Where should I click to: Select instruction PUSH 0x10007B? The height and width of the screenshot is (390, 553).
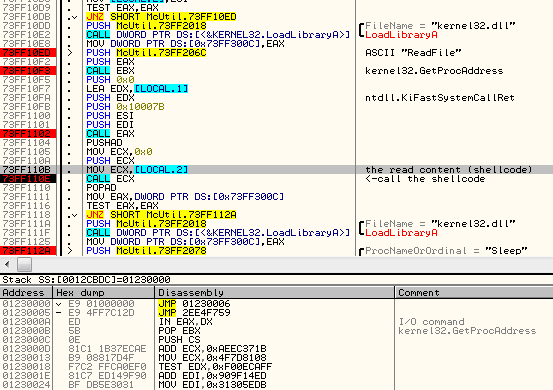coord(125,107)
